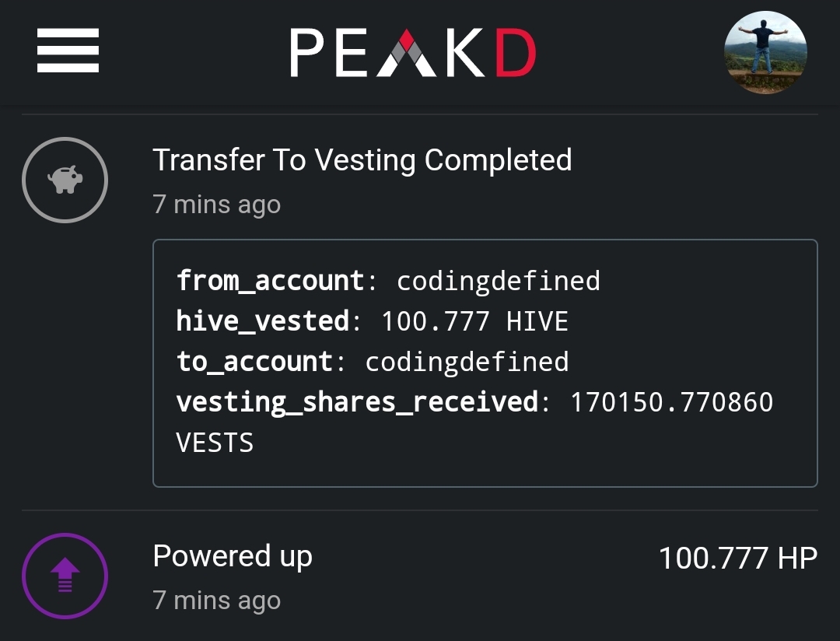Screen dimensions: 840x641
Task: Click the from_account codingdefined value
Action: point(499,282)
